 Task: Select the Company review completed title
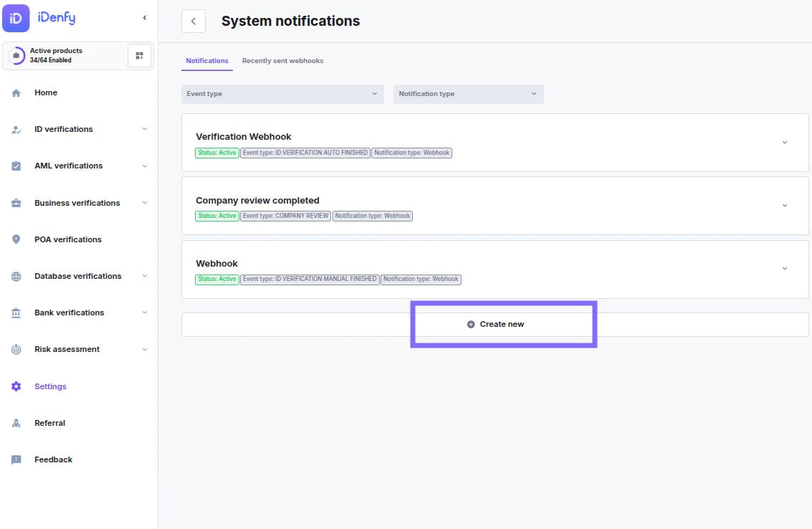[257, 201]
